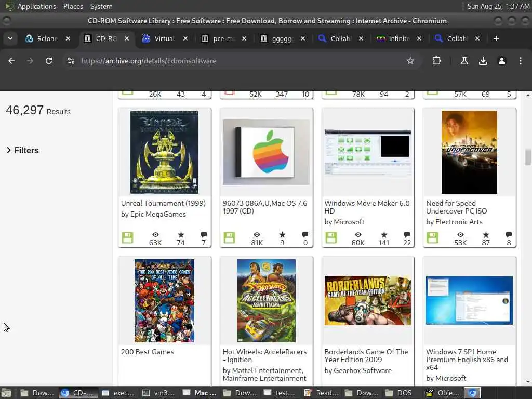Close the Rclone tab
This screenshot has width=532, height=399.
pos(68,38)
